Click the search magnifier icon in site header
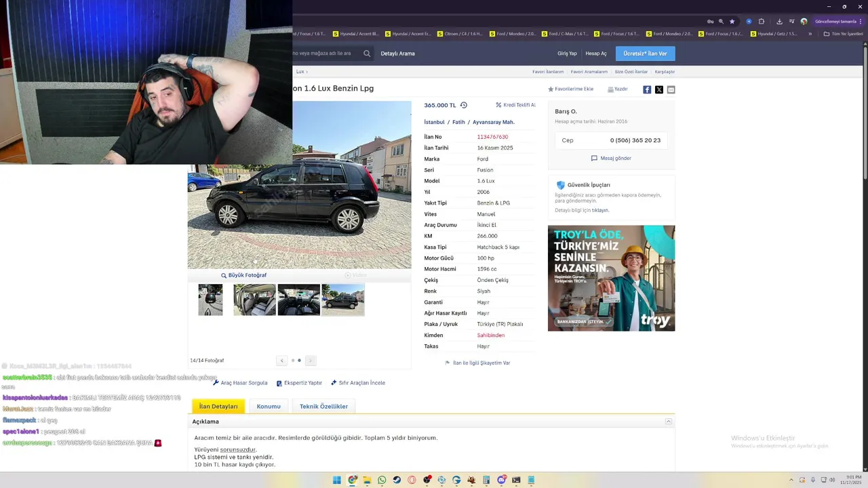868x488 pixels. (367, 54)
